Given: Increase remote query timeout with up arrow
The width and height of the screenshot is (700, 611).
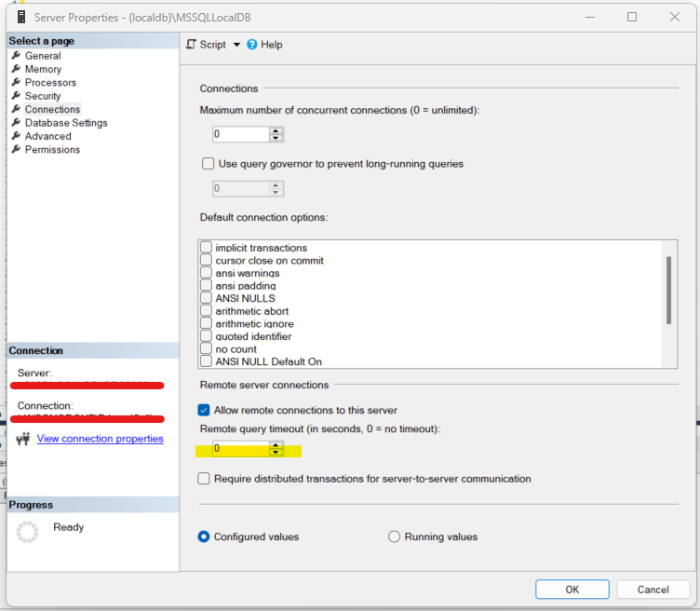Looking at the screenshot, I should 276,445.
